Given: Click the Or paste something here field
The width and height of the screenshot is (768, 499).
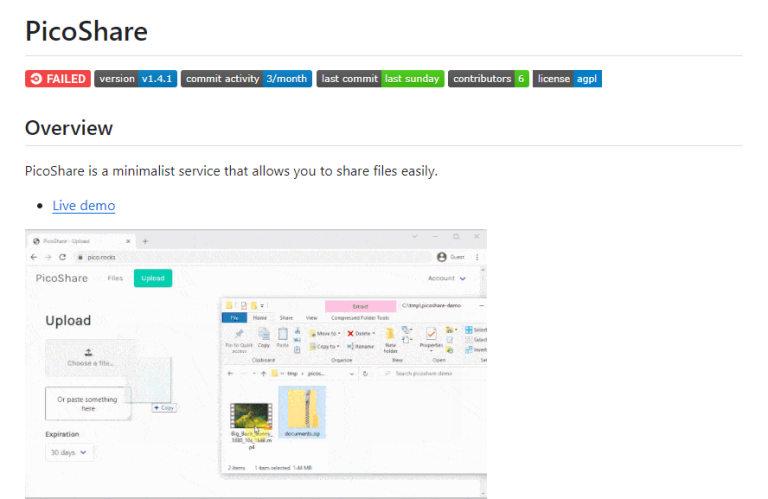Looking at the screenshot, I should (88, 402).
